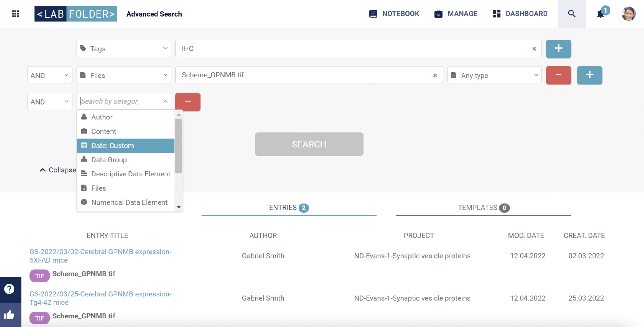
Task: Click the thumbs up feedback icon
Action: (x=9, y=315)
